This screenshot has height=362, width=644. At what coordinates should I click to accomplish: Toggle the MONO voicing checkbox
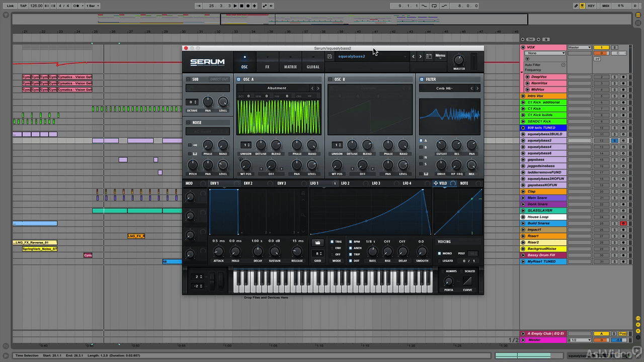pos(439,253)
